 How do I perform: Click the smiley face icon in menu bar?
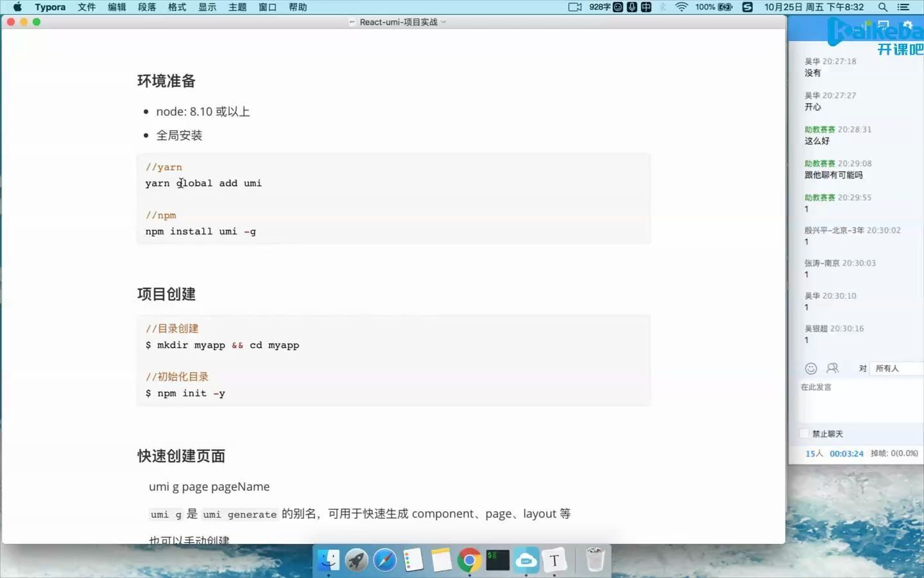(x=618, y=7)
